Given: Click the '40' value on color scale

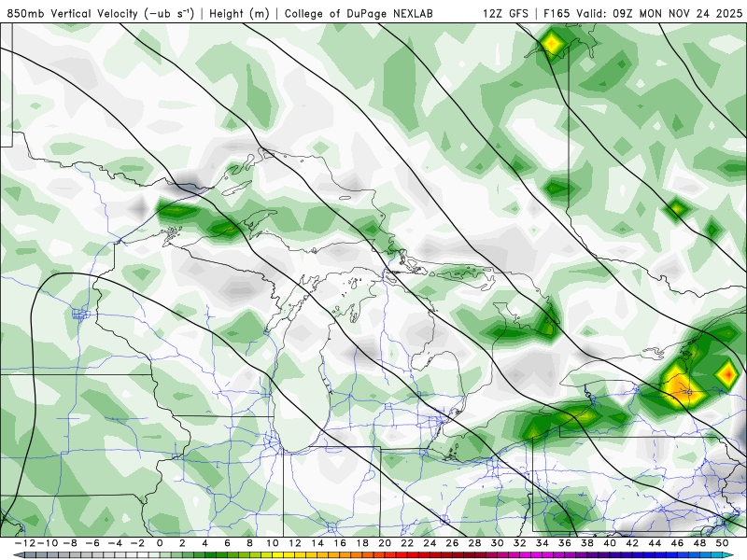Looking at the screenshot, I should (610, 543).
